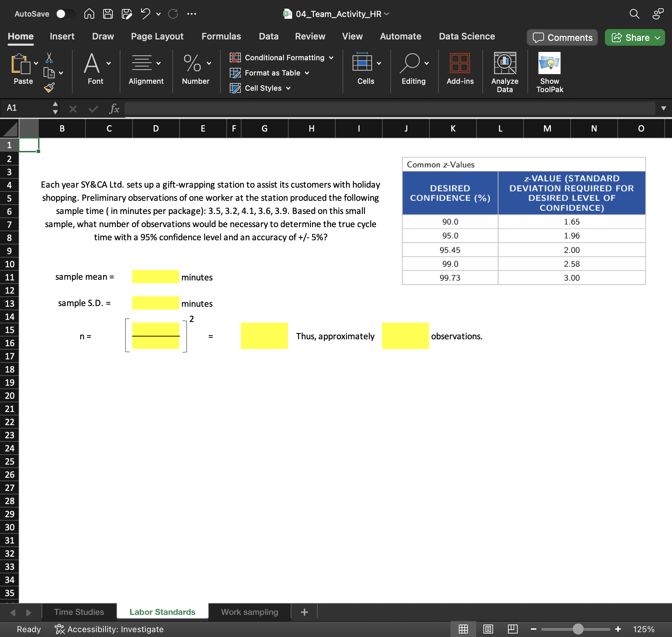Open the Copy options dropdown arrow
This screenshot has width=672, height=637.
(x=61, y=73)
